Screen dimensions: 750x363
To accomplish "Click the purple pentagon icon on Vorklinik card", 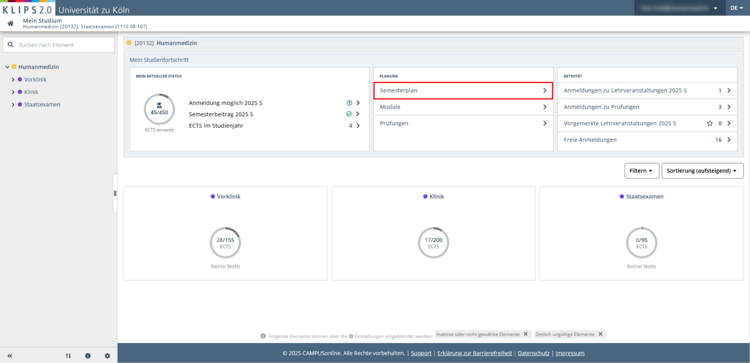I will coord(213,196).
